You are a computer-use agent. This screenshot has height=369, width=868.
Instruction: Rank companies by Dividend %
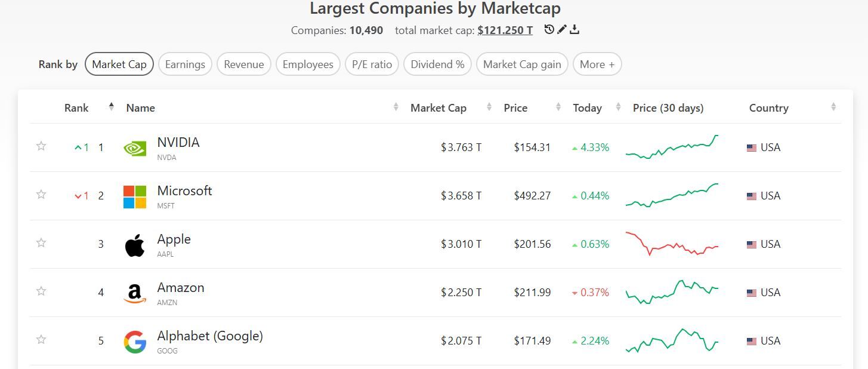[438, 64]
